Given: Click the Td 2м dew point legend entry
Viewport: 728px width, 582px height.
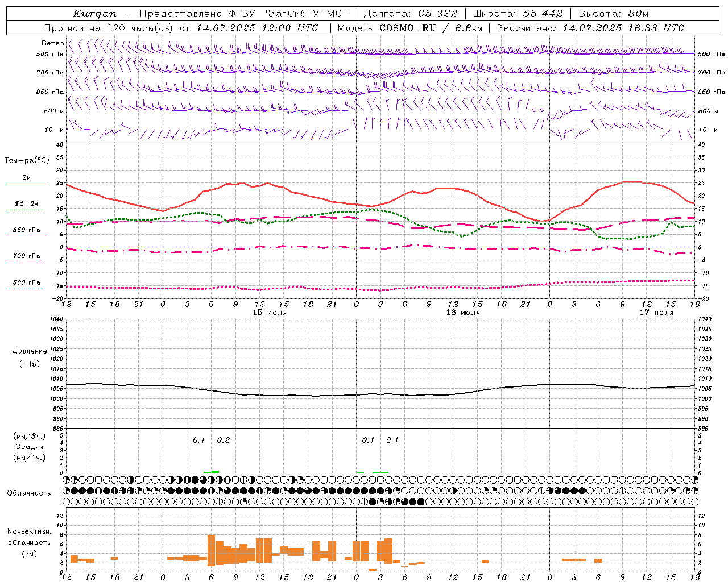Looking at the screenshot, I should click(x=27, y=203).
